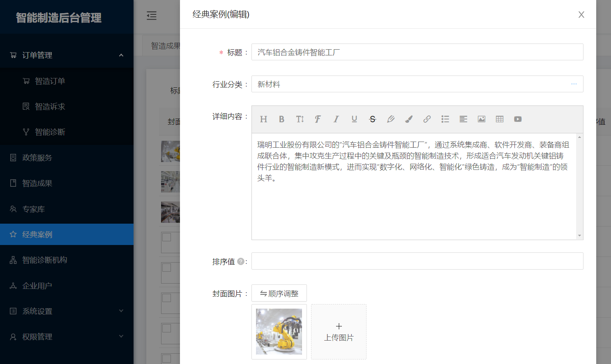Open text color pen tool
The width and height of the screenshot is (611, 364).
click(391, 119)
